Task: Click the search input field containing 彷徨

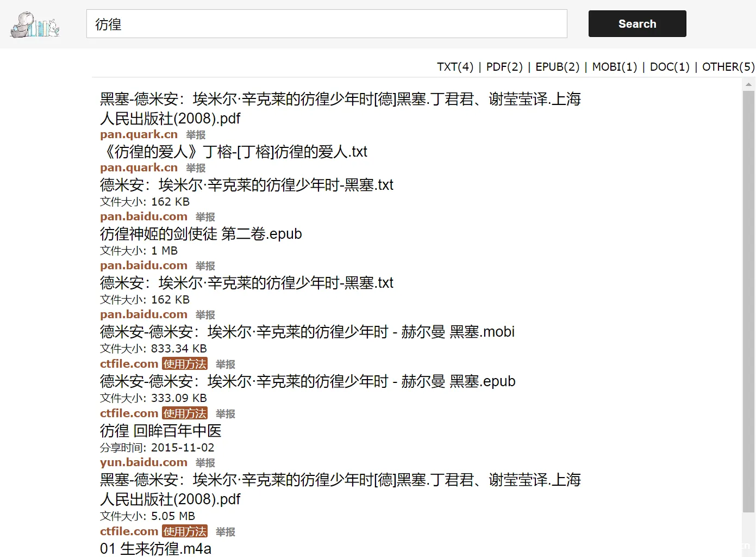Action: click(326, 24)
